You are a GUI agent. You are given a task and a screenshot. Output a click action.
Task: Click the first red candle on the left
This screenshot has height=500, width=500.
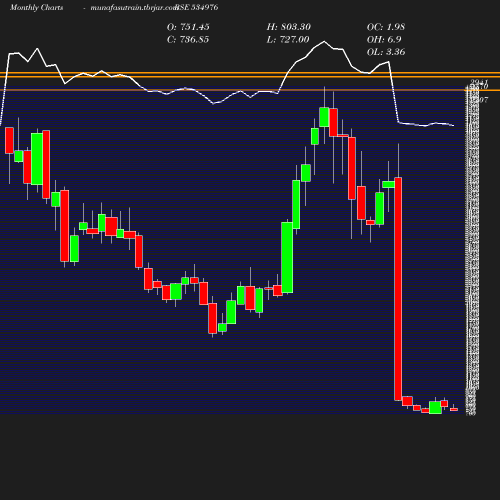9,140
